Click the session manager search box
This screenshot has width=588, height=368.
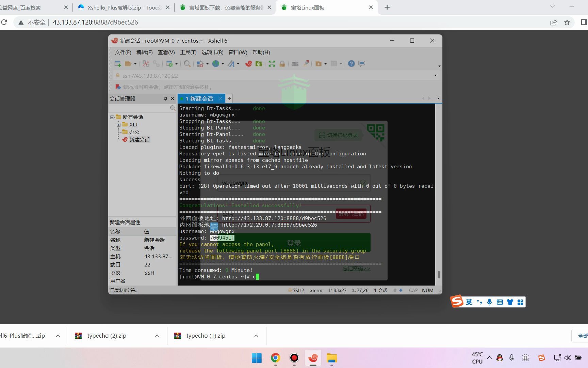pyautogui.click(x=142, y=108)
